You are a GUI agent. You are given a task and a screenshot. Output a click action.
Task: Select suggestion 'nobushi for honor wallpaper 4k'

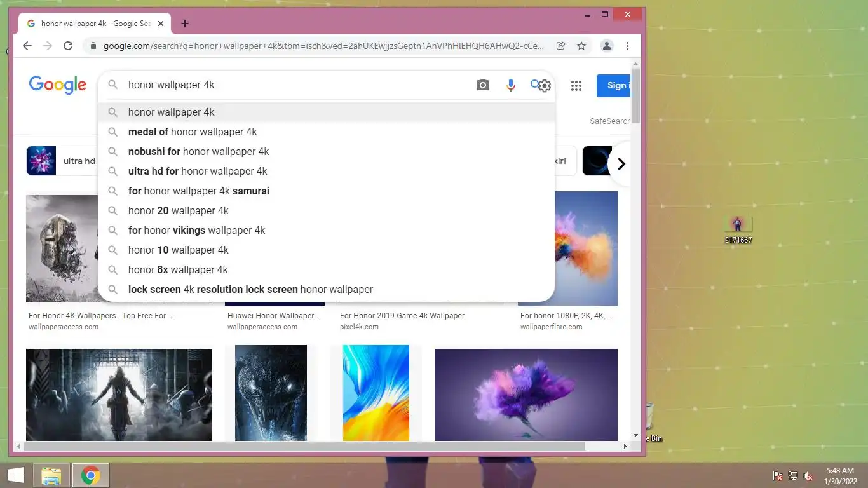[326, 151]
